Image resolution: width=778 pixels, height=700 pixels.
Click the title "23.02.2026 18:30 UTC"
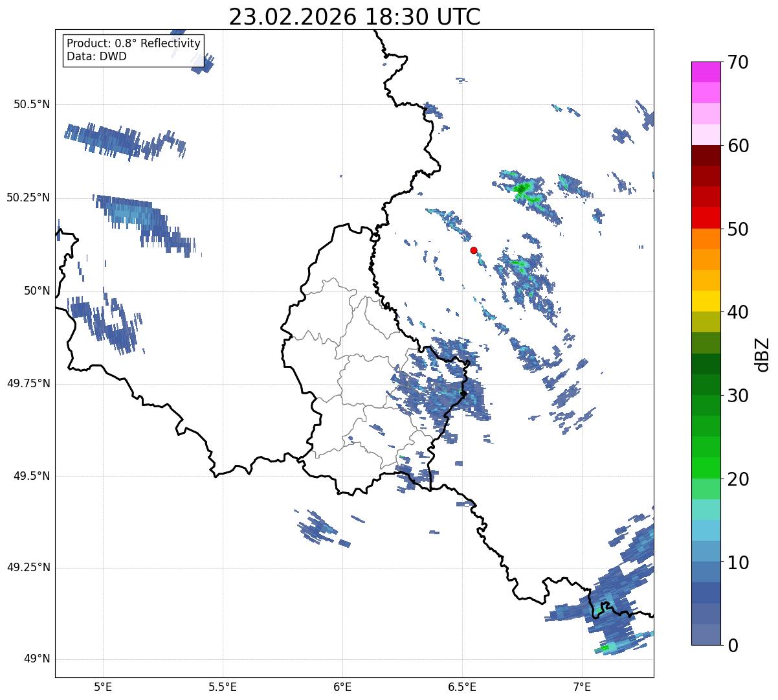click(x=355, y=17)
